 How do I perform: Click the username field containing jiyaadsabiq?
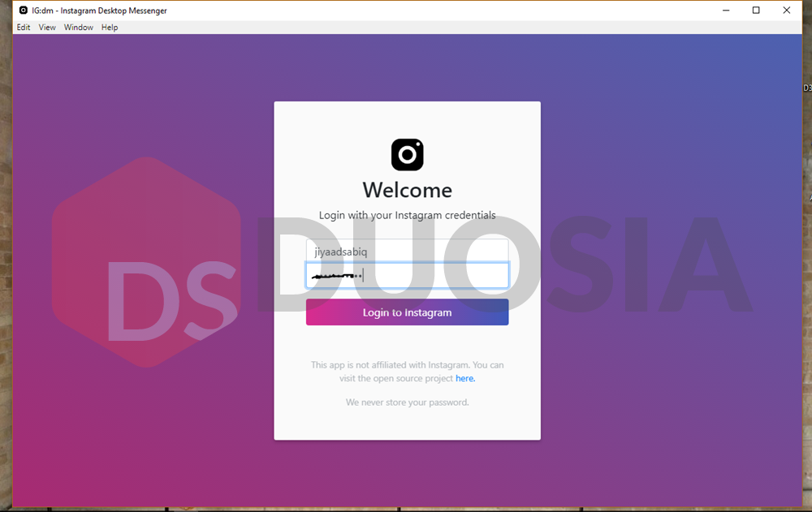[407, 251]
